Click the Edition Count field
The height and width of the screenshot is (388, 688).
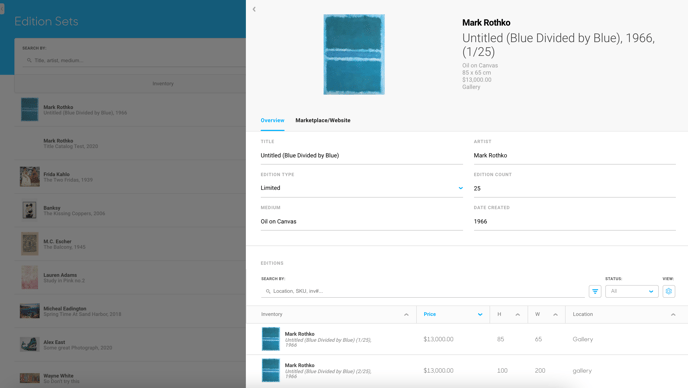click(x=575, y=188)
